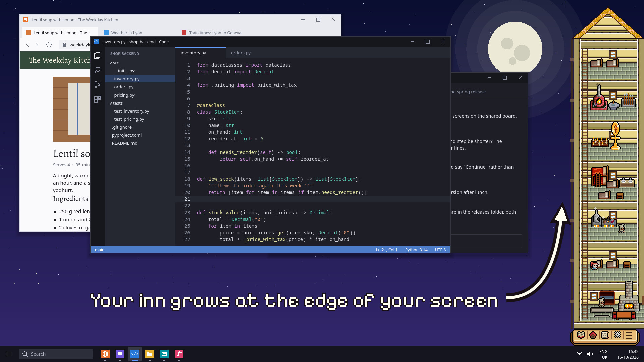
Task: Change UTF-8 encoding in the status bar
Action: click(x=440, y=250)
